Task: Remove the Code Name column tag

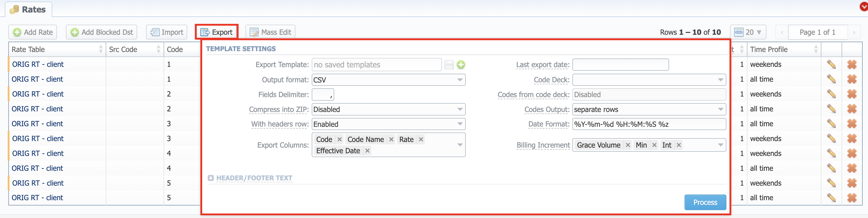Action: pyautogui.click(x=391, y=140)
